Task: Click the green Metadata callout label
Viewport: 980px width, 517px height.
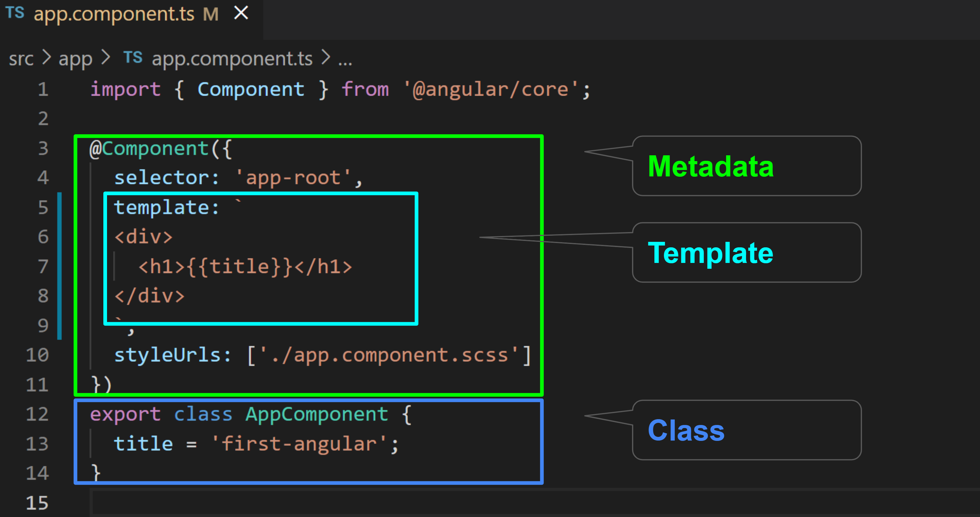Action: pyautogui.click(x=711, y=166)
